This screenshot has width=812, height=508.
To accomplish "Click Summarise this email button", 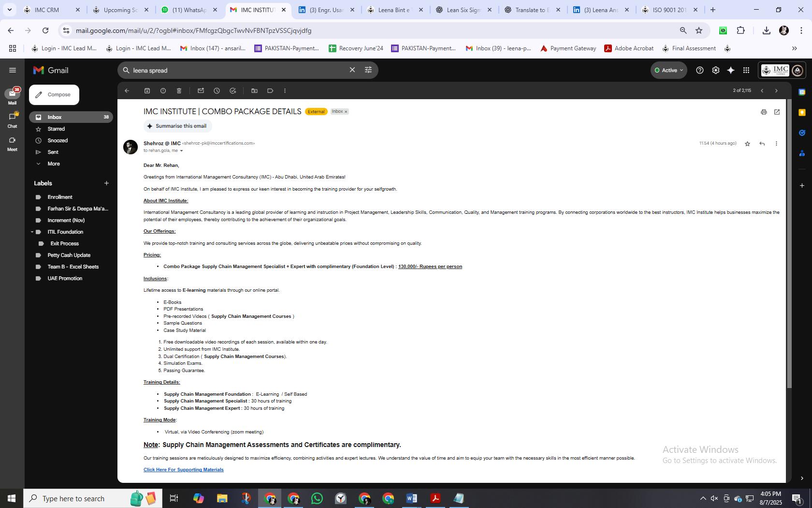I will pyautogui.click(x=177, y=126).
